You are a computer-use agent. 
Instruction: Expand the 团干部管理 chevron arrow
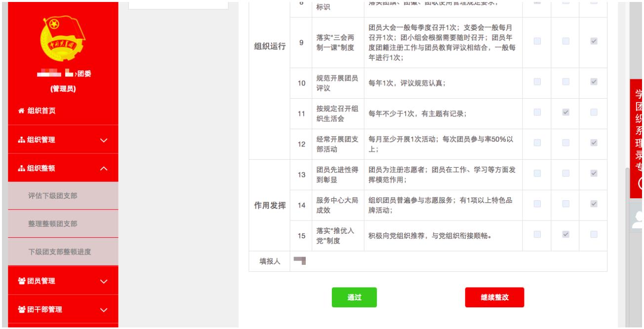coord(103,310)
